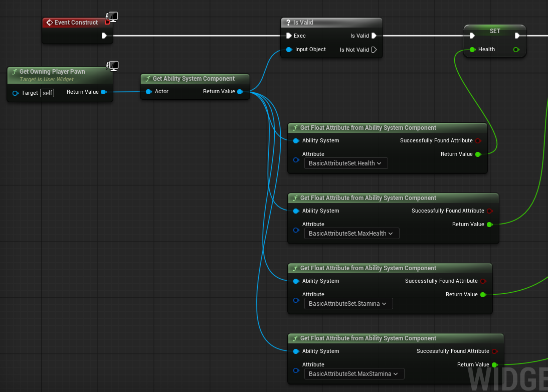This screenshot has height=392, width=548.
Task: Click the Event Construct execution output pin
Action: click(104, 36)
